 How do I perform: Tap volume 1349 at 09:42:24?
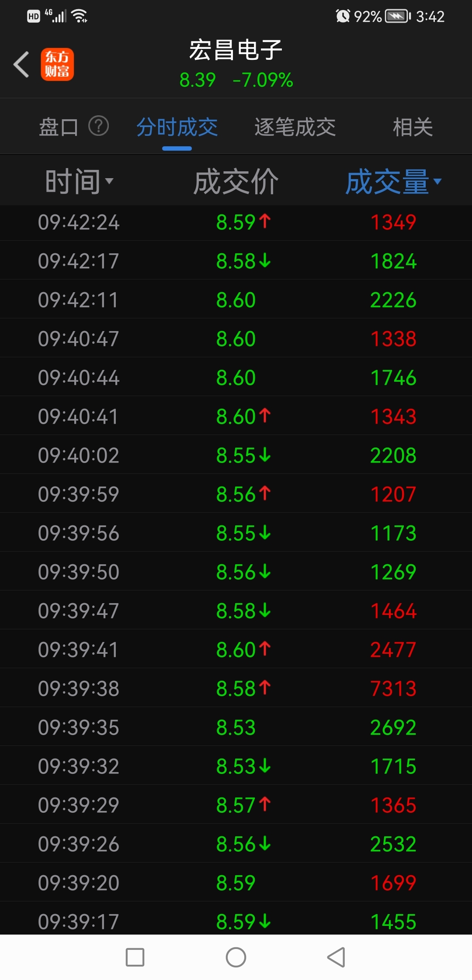tap(393, 222)
